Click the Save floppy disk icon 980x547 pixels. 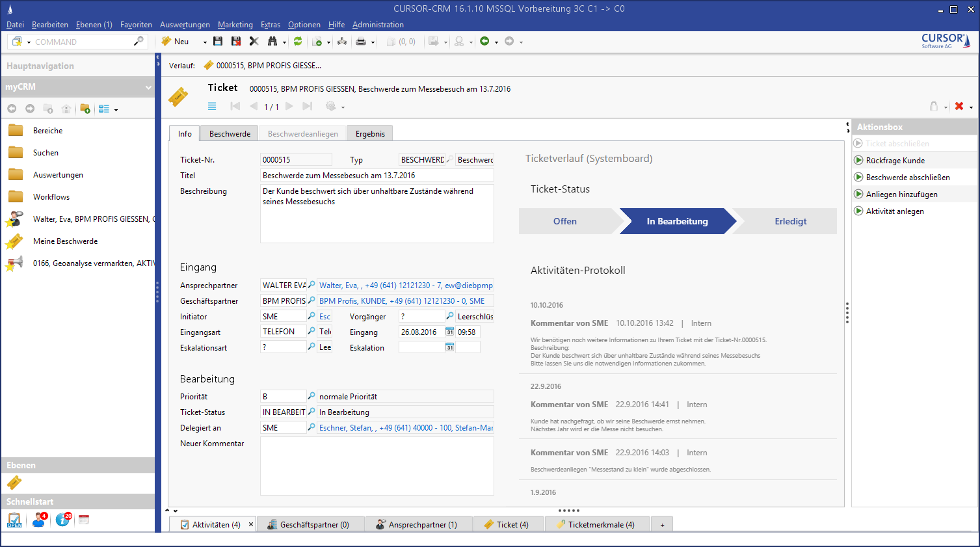tap(218, 42)
